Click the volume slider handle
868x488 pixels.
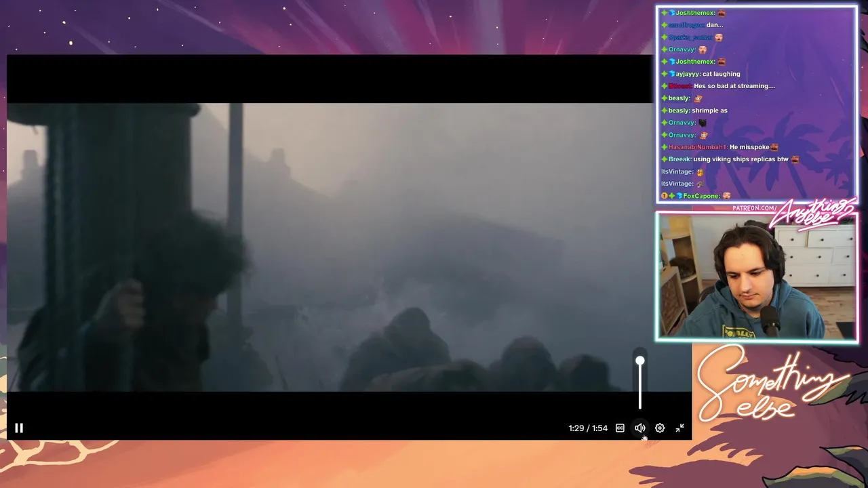click(639, 361)
